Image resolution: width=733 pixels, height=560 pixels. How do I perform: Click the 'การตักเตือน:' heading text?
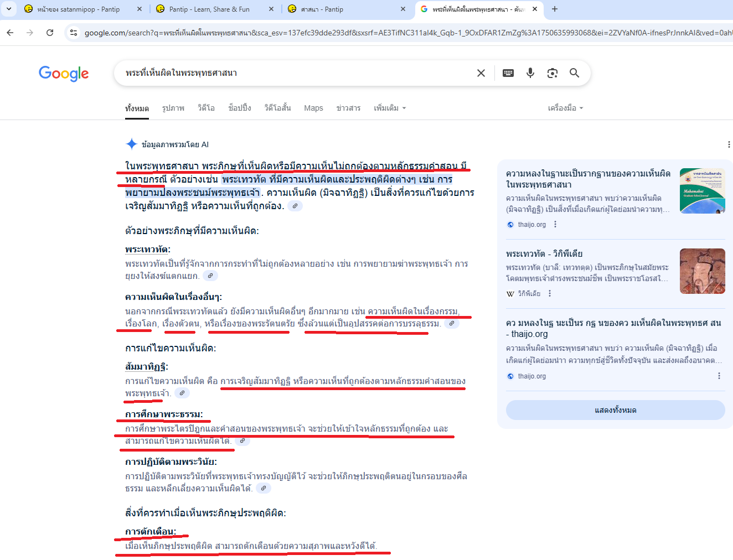click(x=151, y=532)
